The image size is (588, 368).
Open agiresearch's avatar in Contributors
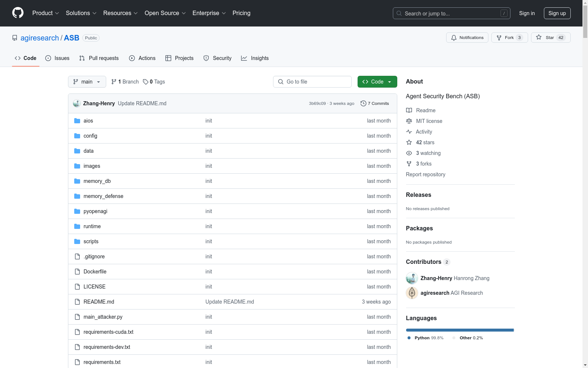pyautogui.click(x=412, y=293)
